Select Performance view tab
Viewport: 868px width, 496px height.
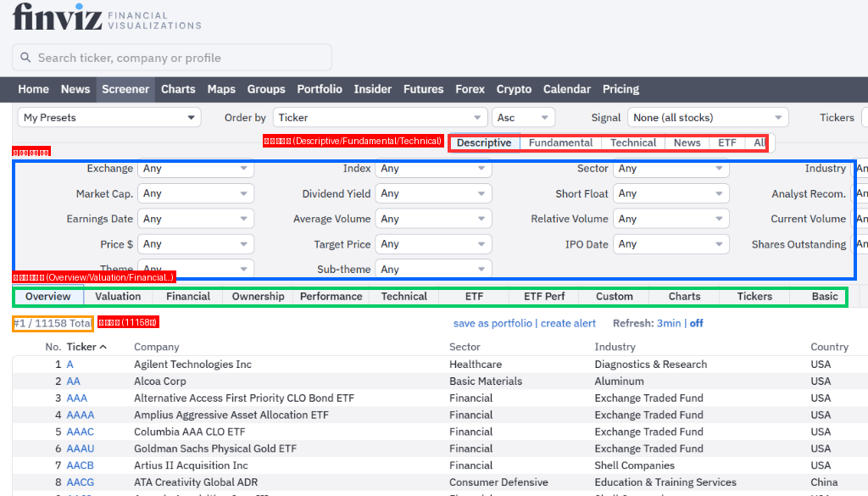[x=331, y=297]
